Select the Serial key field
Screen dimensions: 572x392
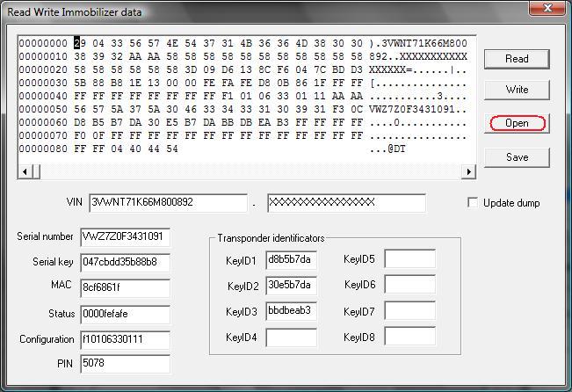click(125, 263)
